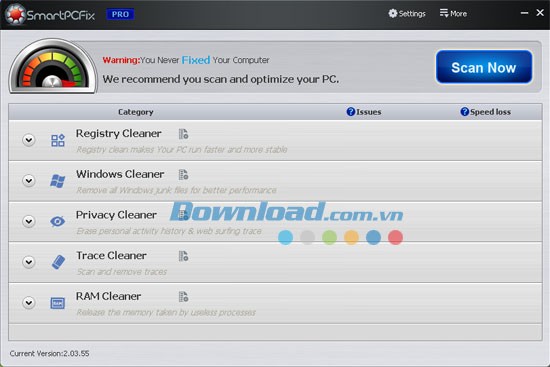
Task: Click the Category column header
Action: coord(136,112)
